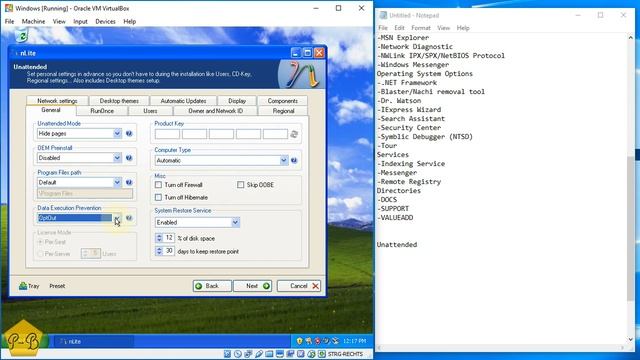Click the "Operating System Options" line in Notepad
This screenshot has width=640, height=360.
[424, 74]
